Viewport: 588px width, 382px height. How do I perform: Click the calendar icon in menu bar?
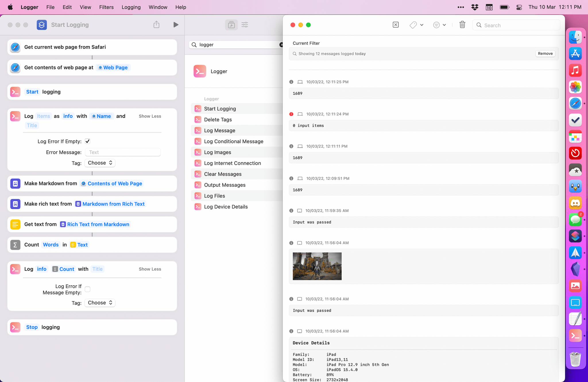point(489,7)
